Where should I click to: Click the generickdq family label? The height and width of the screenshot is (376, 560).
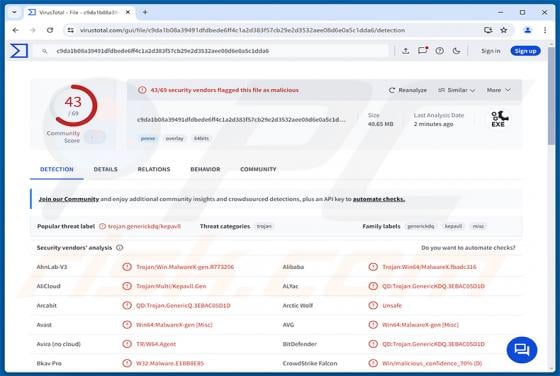point(421,226)
